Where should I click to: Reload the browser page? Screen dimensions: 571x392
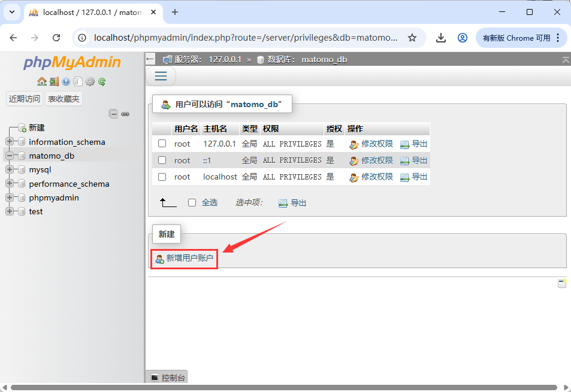pyautogui.click(x=56, y=38)
